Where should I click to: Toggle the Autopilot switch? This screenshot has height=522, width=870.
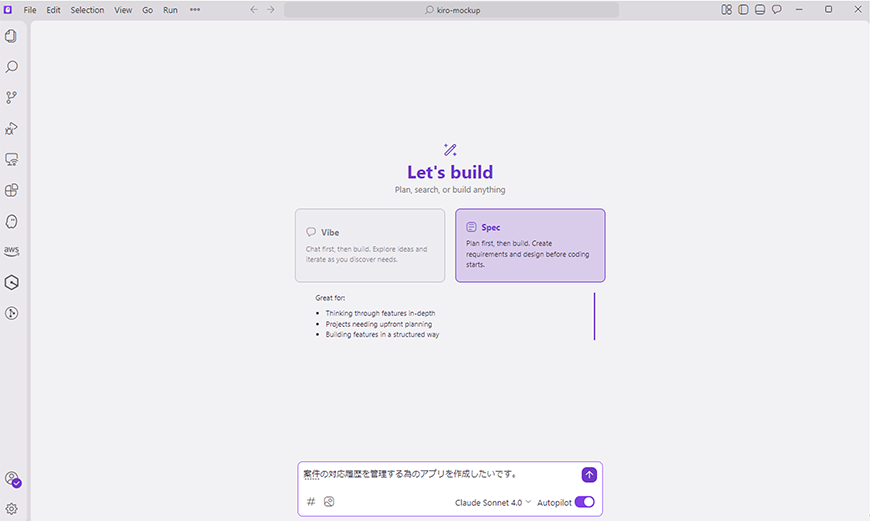pos(584,502)
